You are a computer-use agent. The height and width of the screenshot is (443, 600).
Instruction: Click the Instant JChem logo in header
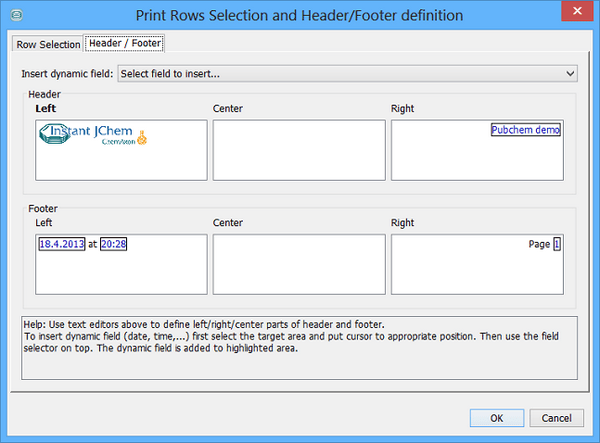coord(86,136)
